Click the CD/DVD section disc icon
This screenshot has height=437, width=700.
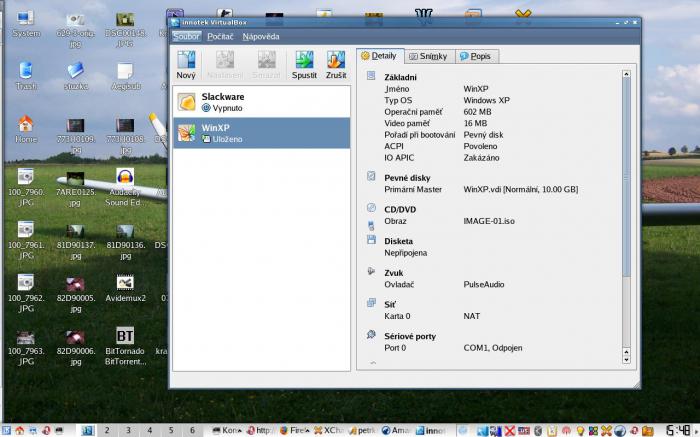point(371,208)
